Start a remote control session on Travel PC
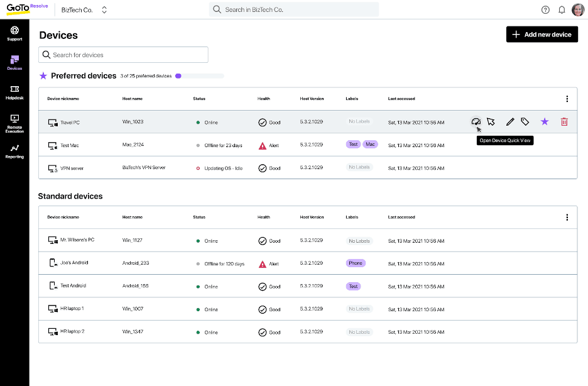This screenshot has width=588, height=386. point(492,121)
